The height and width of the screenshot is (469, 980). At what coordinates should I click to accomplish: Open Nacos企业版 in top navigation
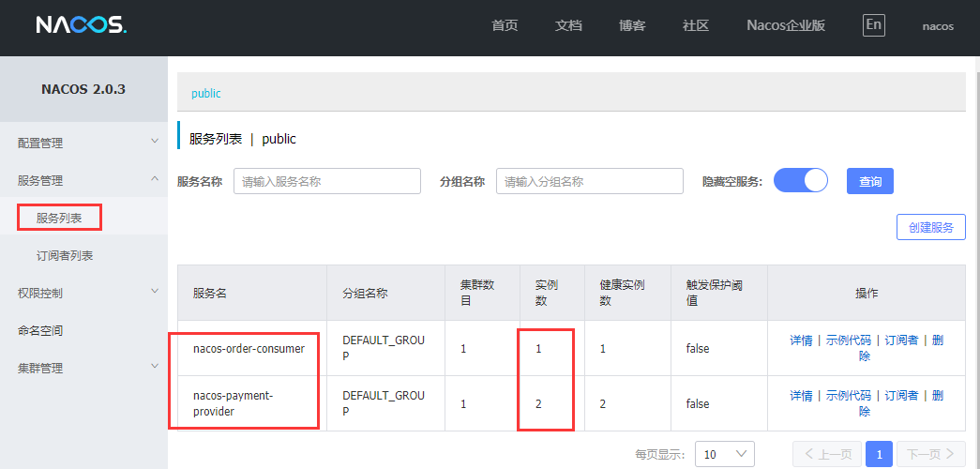click(786, 25)
